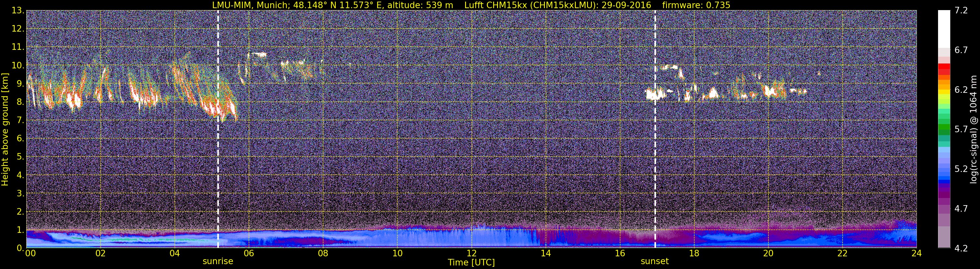Viewport: 980px width, 269px height.
Task: Click height axis tick label '10.'
Action: coord(18,65)
